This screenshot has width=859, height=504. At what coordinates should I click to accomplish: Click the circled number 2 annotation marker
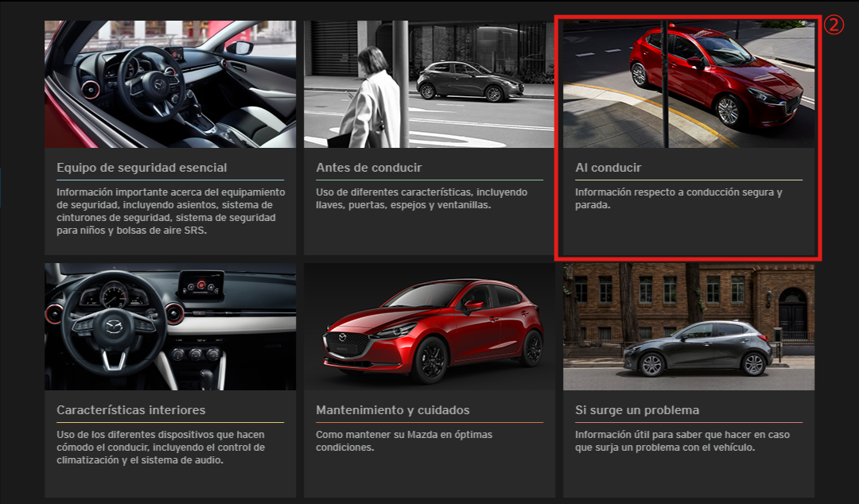pyautogui.click(x=832, y=25)
